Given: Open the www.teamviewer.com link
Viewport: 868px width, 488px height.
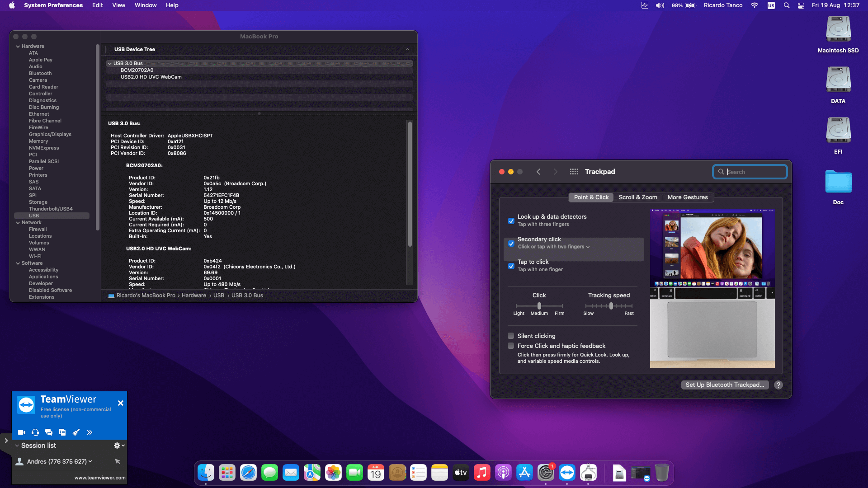Looking at the screenshot, I should pos(99,477).
